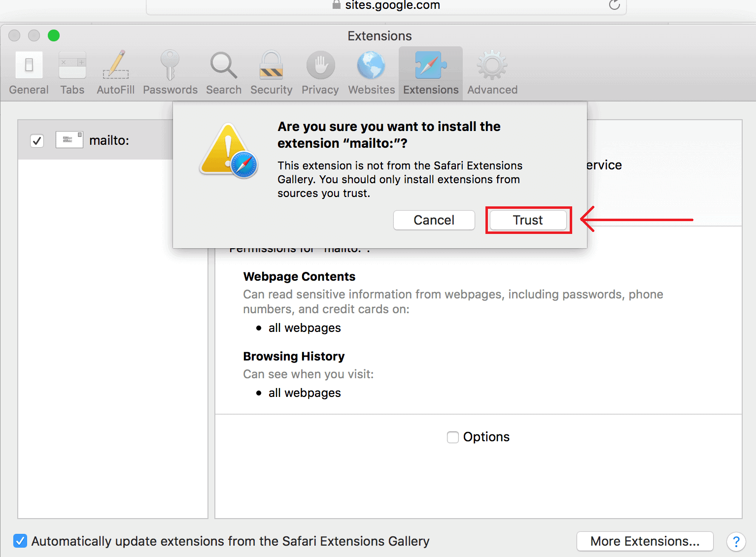Open the Security padlock preferences pane
Screen dimensions: 756x557
[271, 73]
